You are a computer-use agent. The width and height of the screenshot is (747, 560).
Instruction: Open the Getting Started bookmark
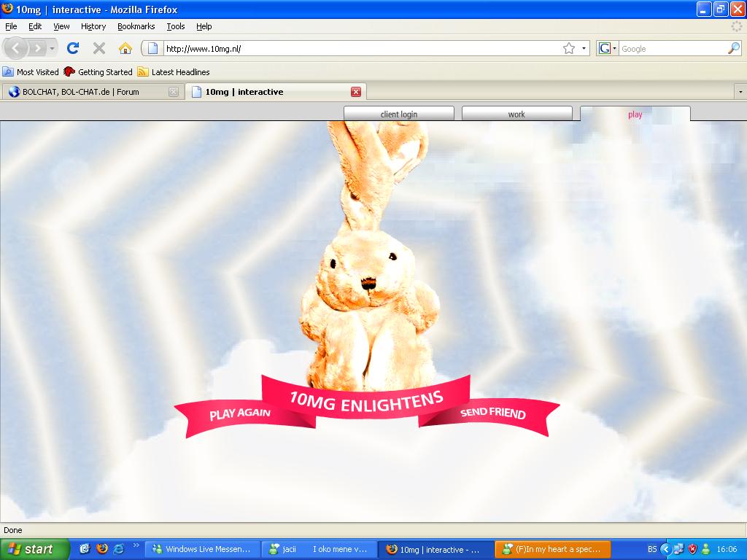98,72
